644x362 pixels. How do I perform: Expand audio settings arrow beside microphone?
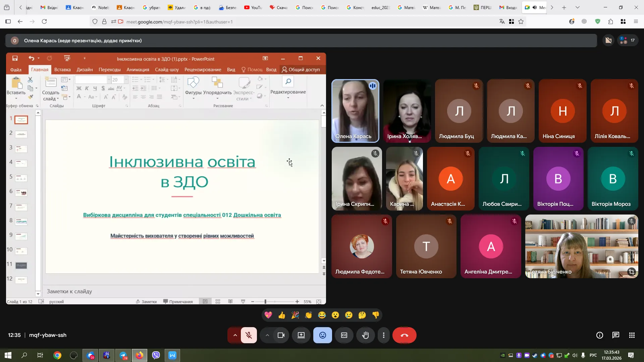pyautogui.click(x=235, y=335)
